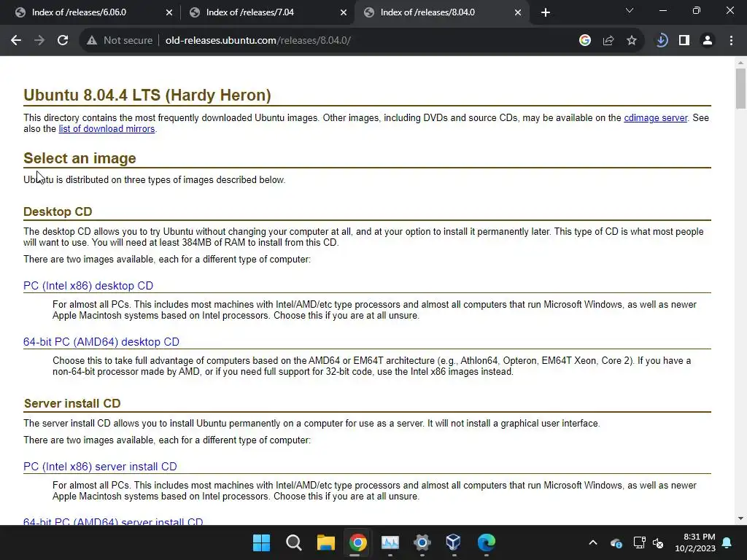
Task: Open the VirtualBox cube icon in taskbar
Action: 454,542
